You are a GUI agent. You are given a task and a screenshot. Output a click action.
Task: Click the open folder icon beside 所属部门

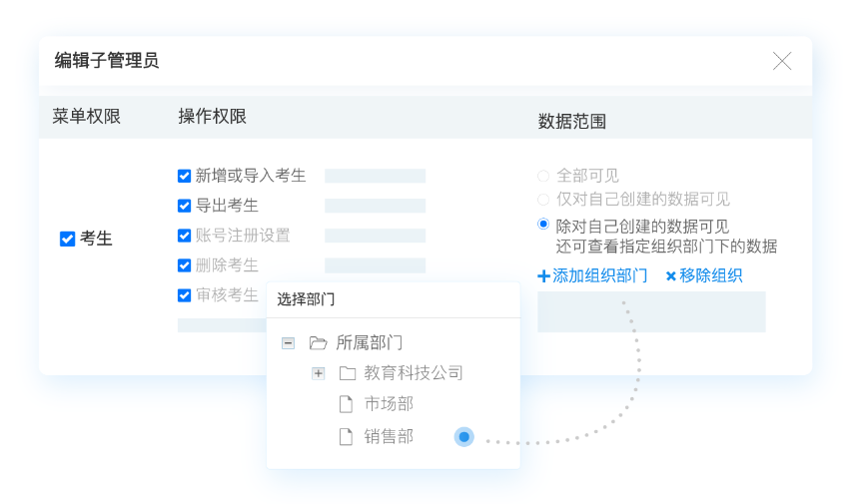[x=319, y=342]
